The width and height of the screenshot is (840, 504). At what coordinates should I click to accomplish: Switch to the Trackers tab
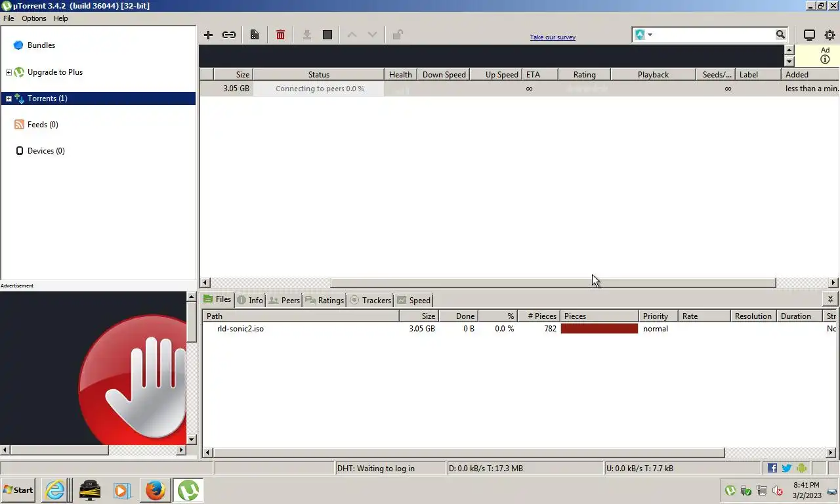370,300
